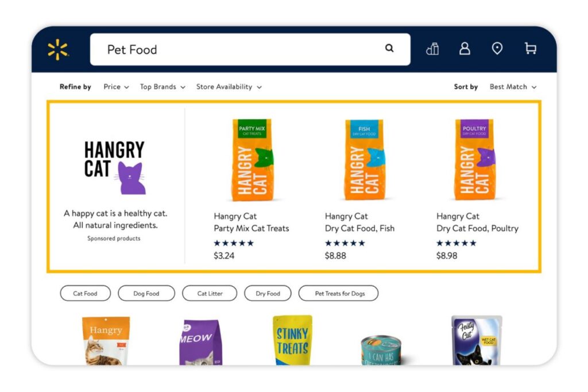Image resolution: width=588 pixels, height=392 pixels.
Task: Click the star rating under Dry Cat Food, Poultry
Action: click(x=455, y=243)
